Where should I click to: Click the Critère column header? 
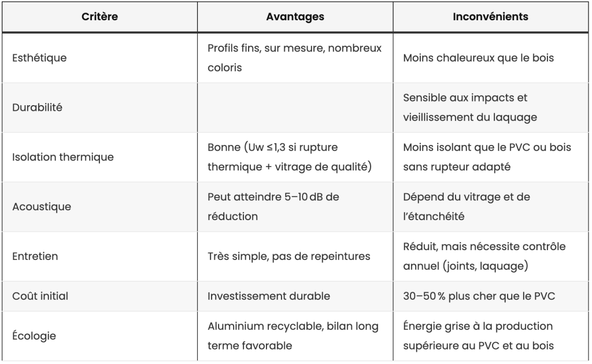[x=99, y=17]
